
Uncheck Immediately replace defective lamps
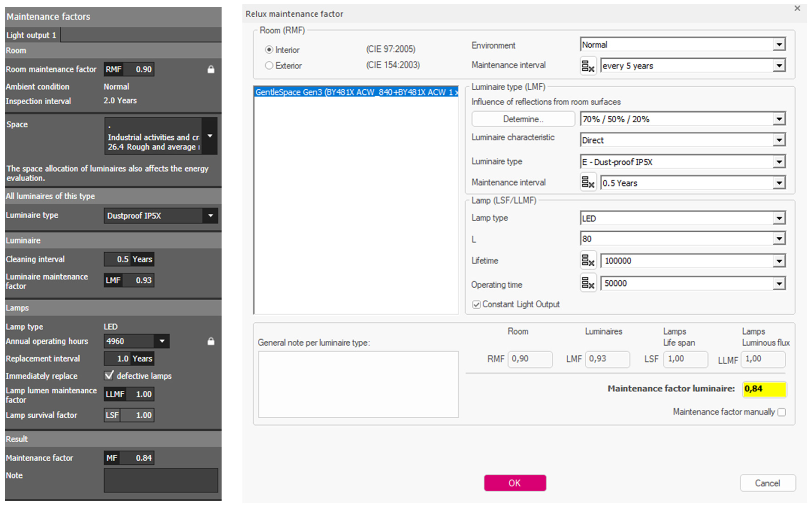(x=108, y=375)
